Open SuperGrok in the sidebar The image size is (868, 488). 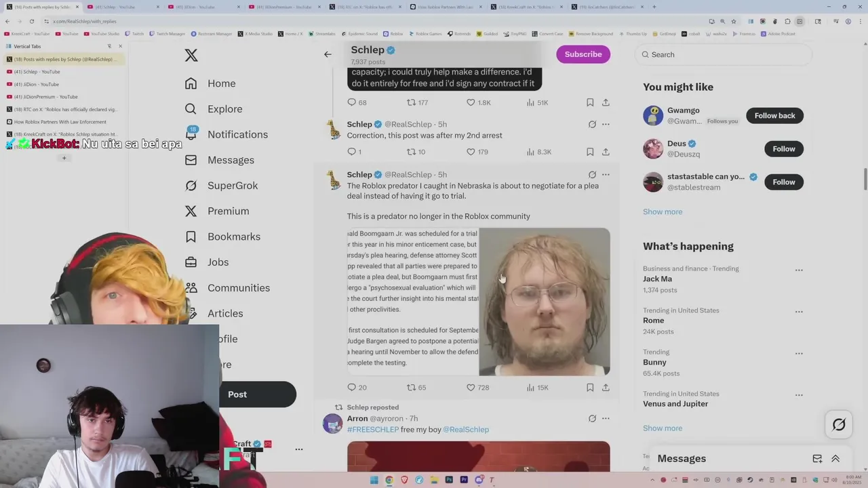tap(221, 185)
